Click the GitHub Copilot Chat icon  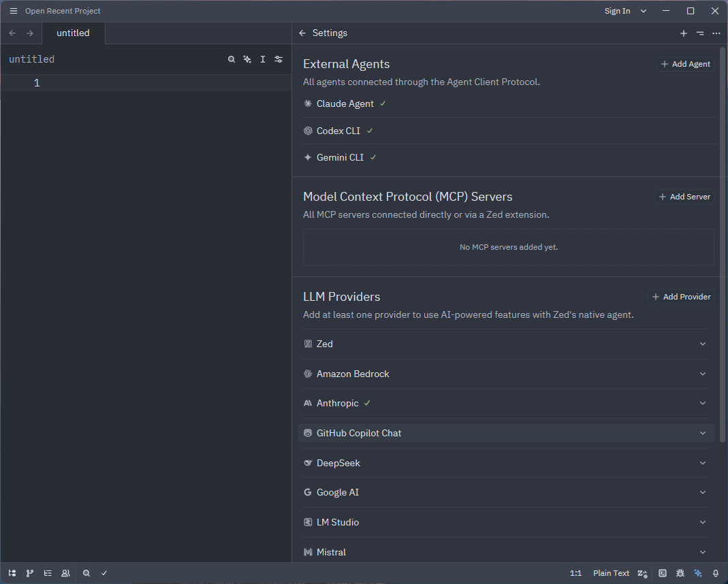click(308, 434)
